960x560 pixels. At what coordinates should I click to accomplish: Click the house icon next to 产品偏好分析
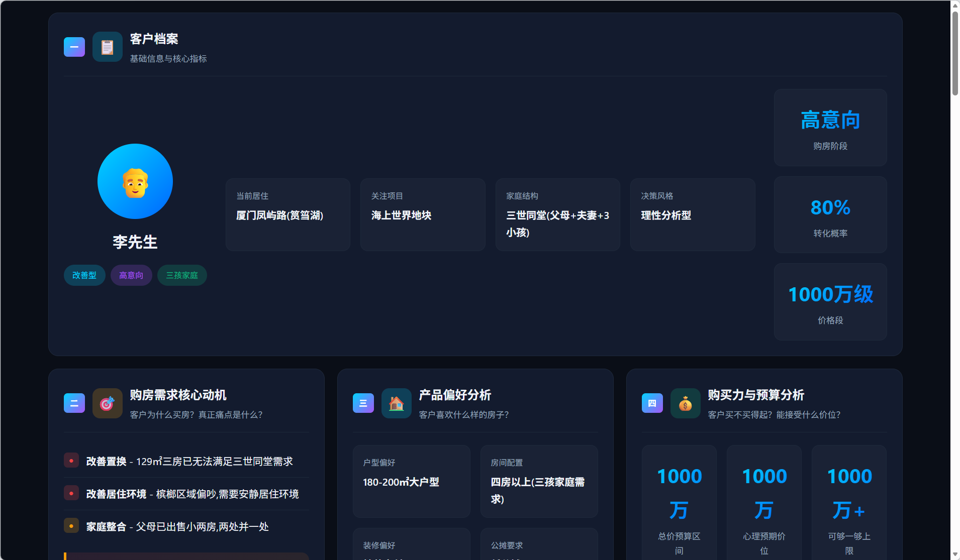(x=396, y=403)
